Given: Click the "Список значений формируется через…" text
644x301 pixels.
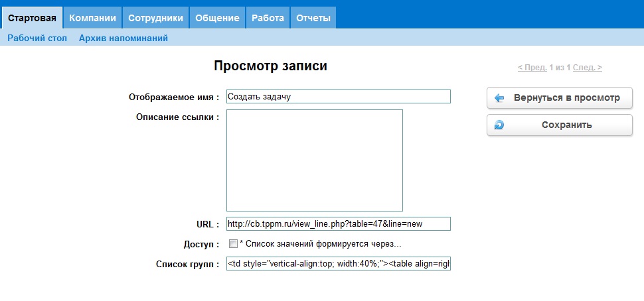Looking at the screenshot, I should [x=323, y=244].
